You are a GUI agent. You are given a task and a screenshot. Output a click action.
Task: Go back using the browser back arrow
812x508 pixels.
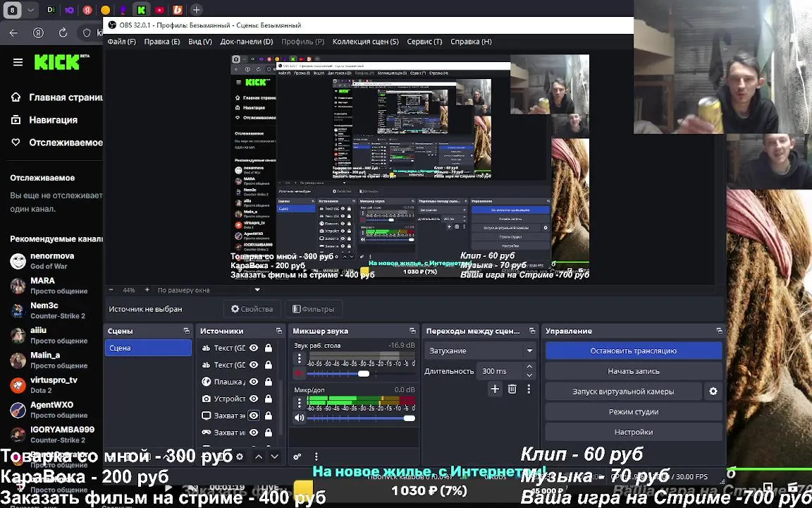tap(13, 32)
